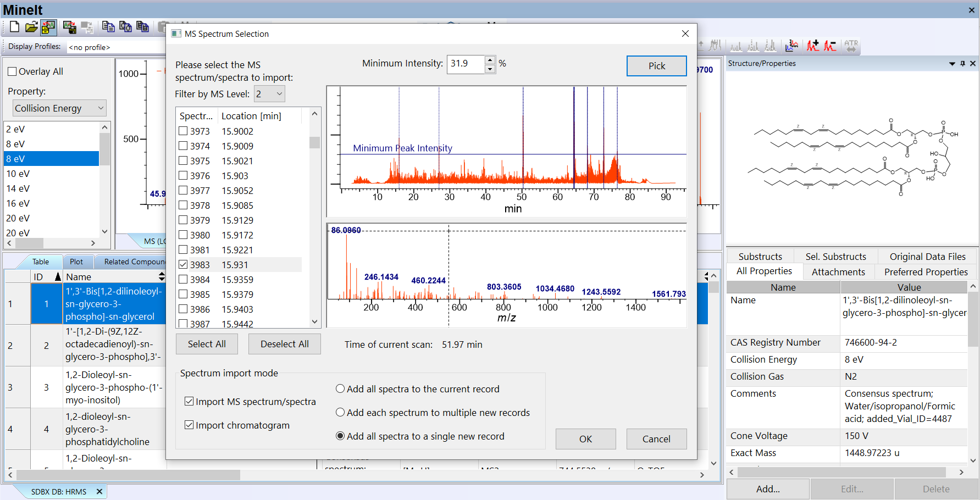Click the add spectrum (red plus) icon
Viewport: 980px width, 500px height.
(x=812, y=46)
